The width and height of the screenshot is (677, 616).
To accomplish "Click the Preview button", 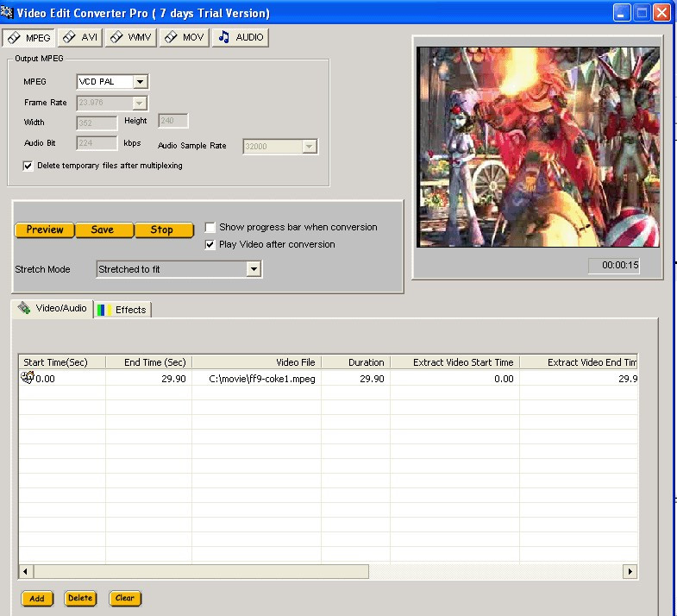I will tap(45, 229).
